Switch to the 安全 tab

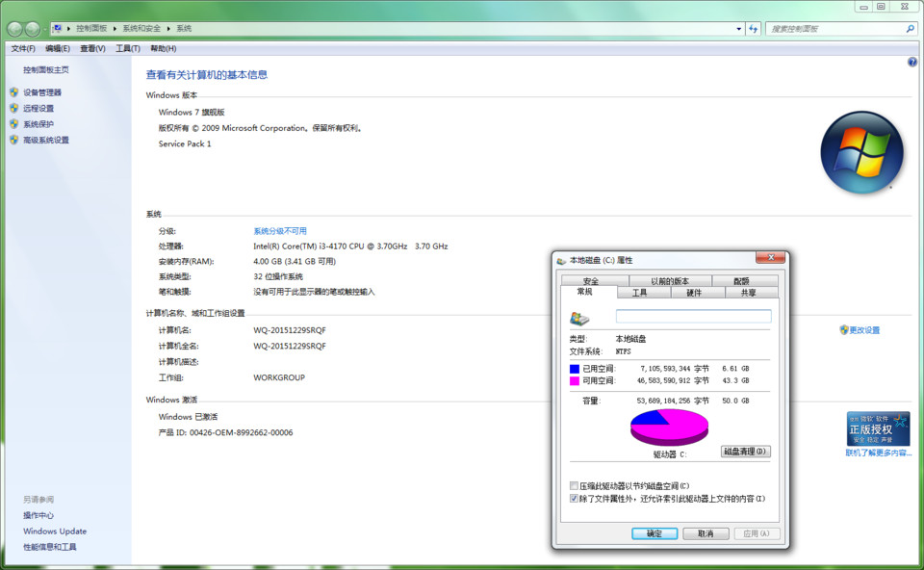(590, 281)
